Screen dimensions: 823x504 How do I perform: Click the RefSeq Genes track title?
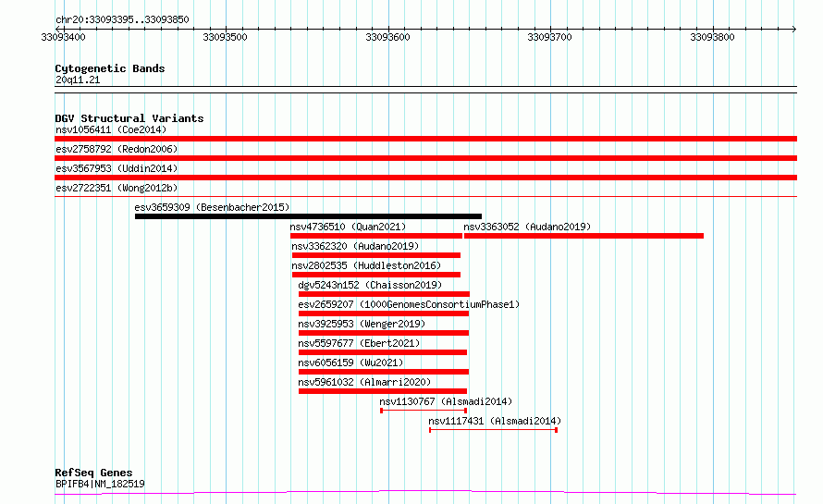click(x=93, y=473)
